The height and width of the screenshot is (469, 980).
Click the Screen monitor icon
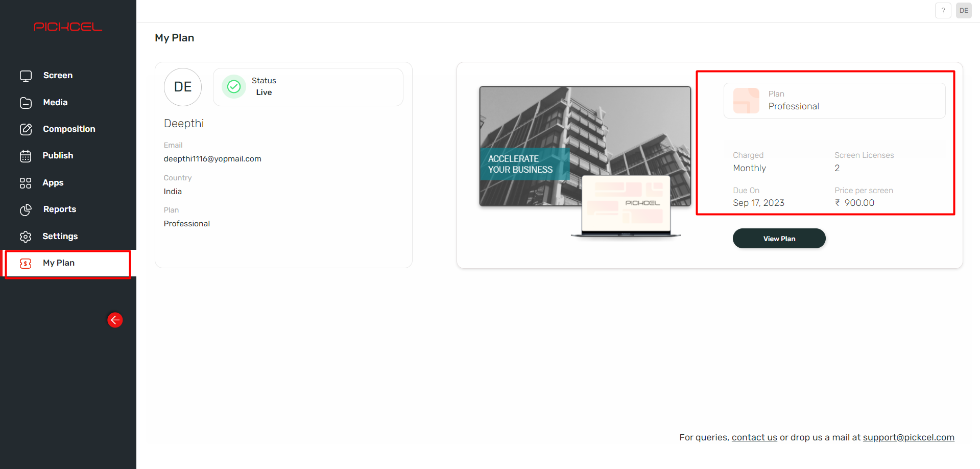pyautogui.click(x=26, y=76)
